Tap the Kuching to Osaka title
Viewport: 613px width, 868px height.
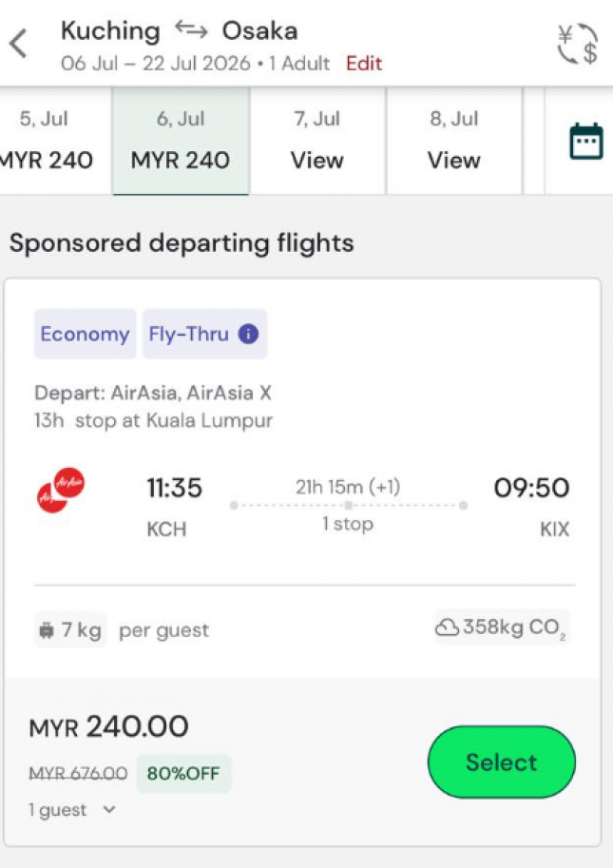coord(179,30)
